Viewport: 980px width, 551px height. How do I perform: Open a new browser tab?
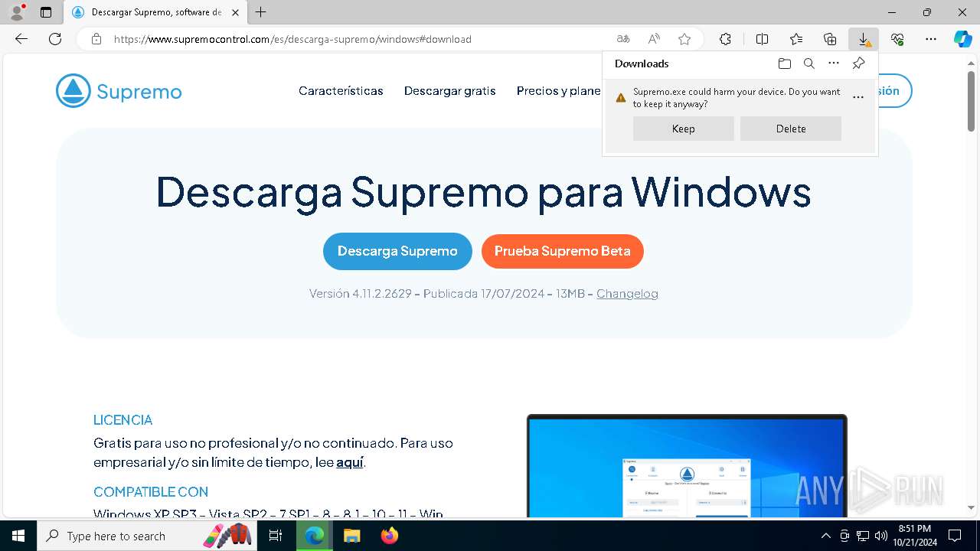click(x=261, y=12)
